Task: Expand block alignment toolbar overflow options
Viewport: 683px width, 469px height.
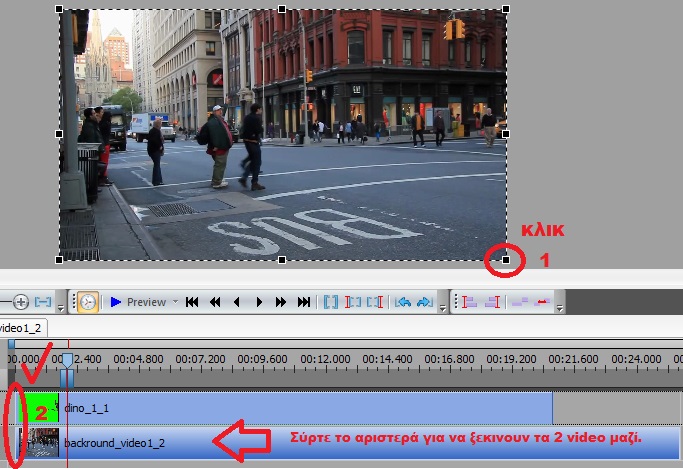Action: click(560, 307)
